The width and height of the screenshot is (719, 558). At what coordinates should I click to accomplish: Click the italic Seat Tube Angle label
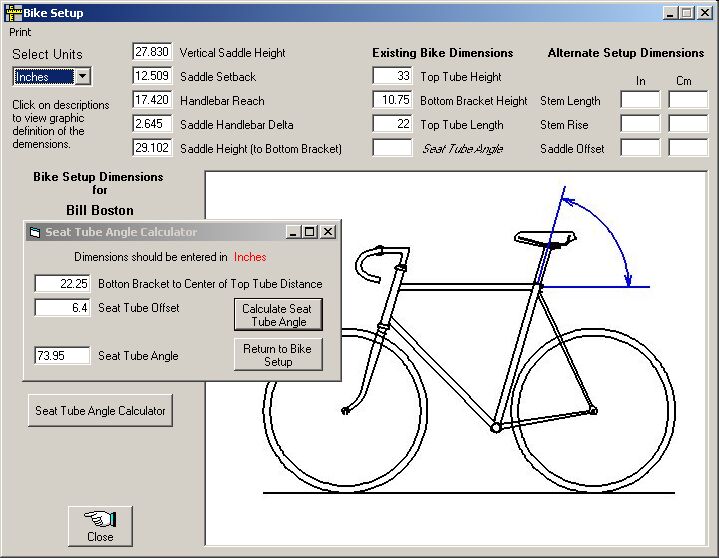coord(463,149)
